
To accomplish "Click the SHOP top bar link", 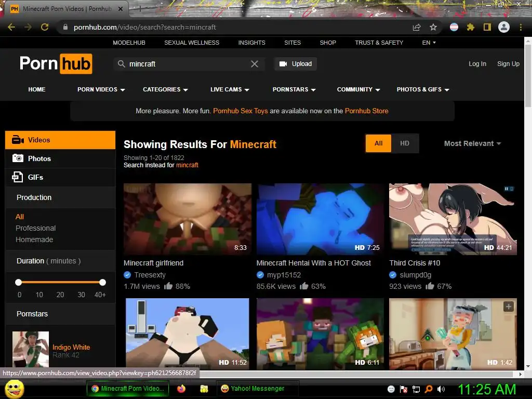I will point(328,43).
